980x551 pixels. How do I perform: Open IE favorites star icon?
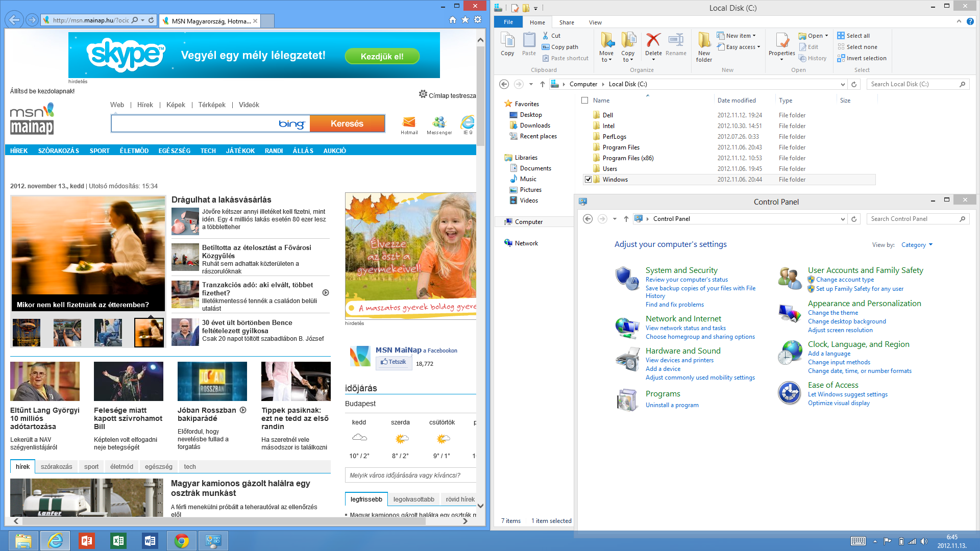click(465, 20)
